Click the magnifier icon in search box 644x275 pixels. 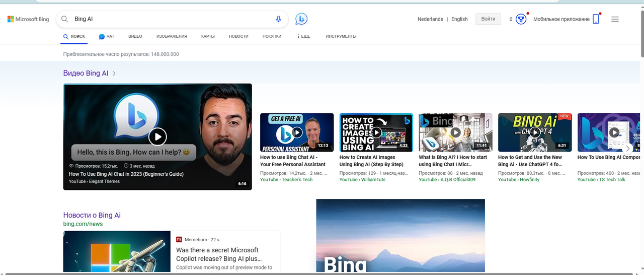click(x=64, y=19)
